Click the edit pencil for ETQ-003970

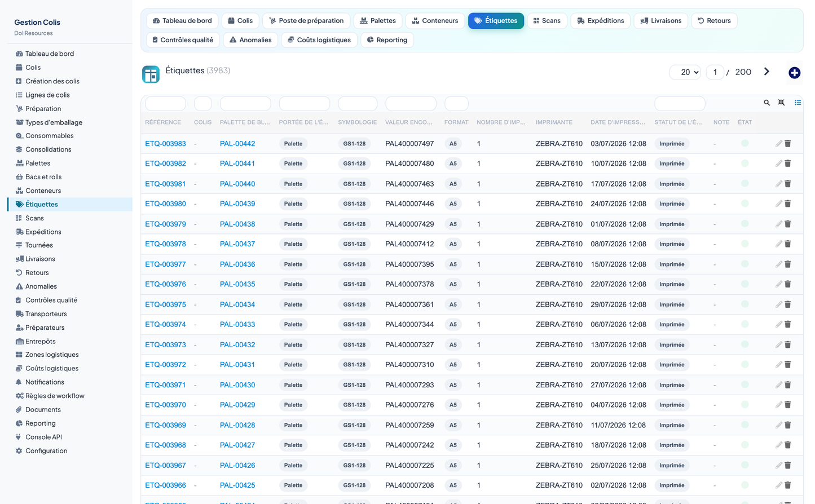point(778,405)
